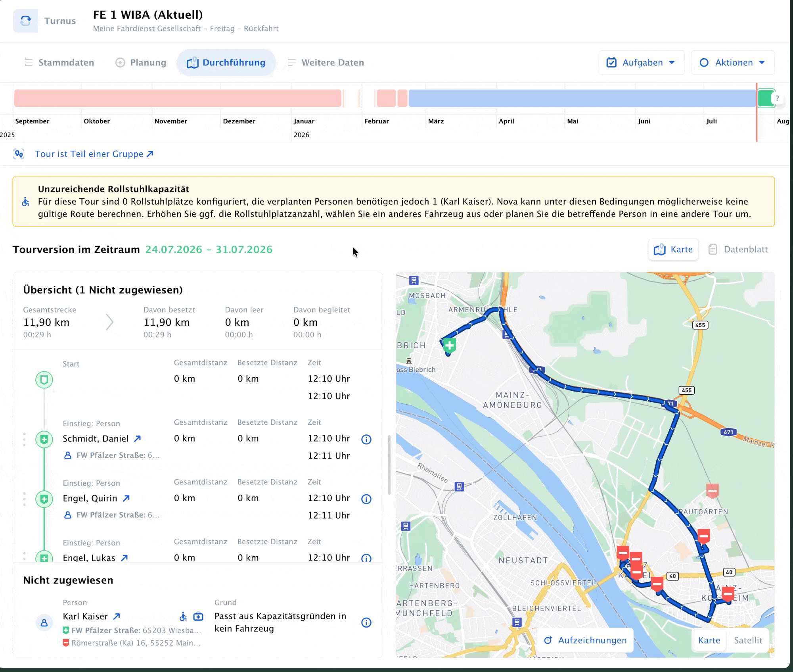Select the long red timeline bar
The height and width of the screenshot is (672, 793).
click(x=178, y=98)
